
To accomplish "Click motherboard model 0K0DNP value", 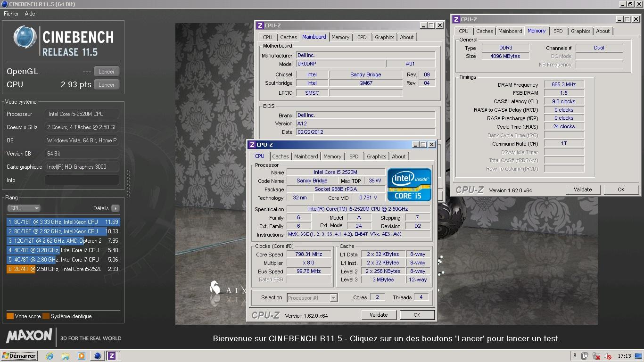I will pos(340,64).
